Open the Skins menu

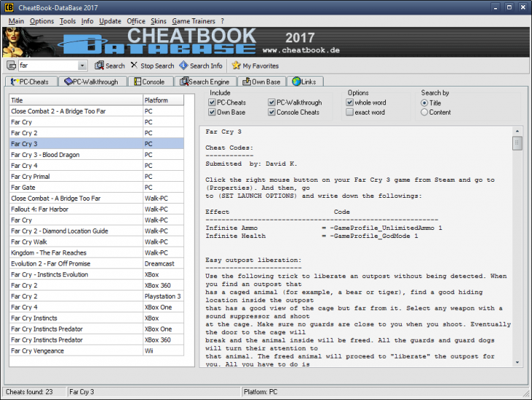pos(159,21)
